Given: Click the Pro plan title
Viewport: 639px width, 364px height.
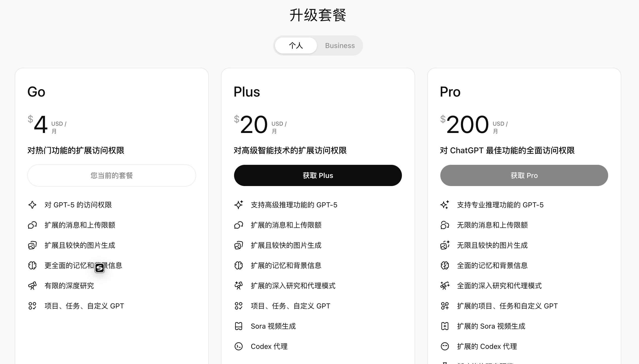Looking at the screenshot, I should [450, 92].
